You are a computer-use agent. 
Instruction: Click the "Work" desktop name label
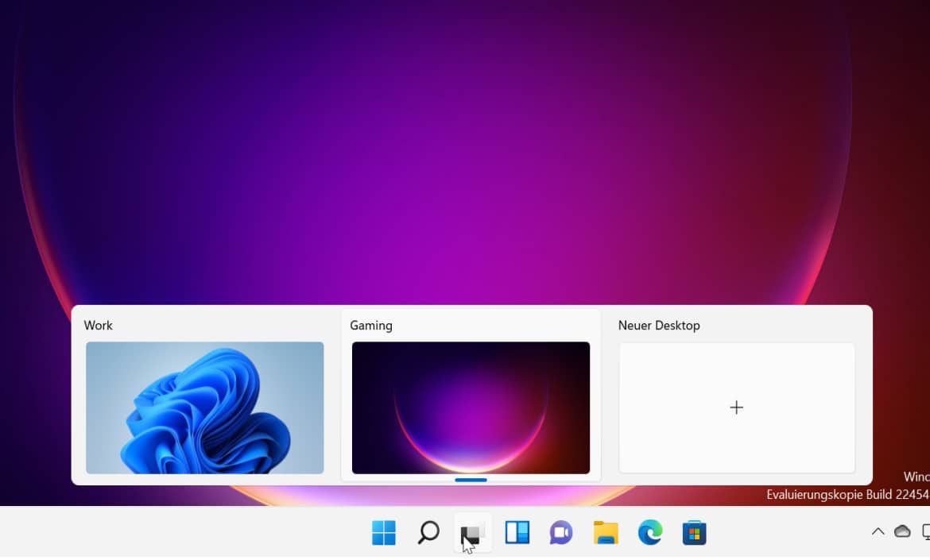[x=99, y=326]
